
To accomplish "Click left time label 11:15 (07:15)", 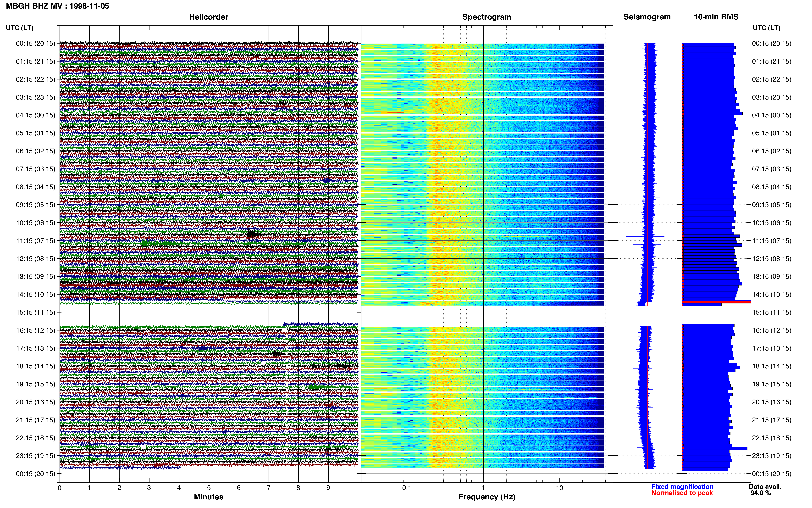I will [35, 240].
